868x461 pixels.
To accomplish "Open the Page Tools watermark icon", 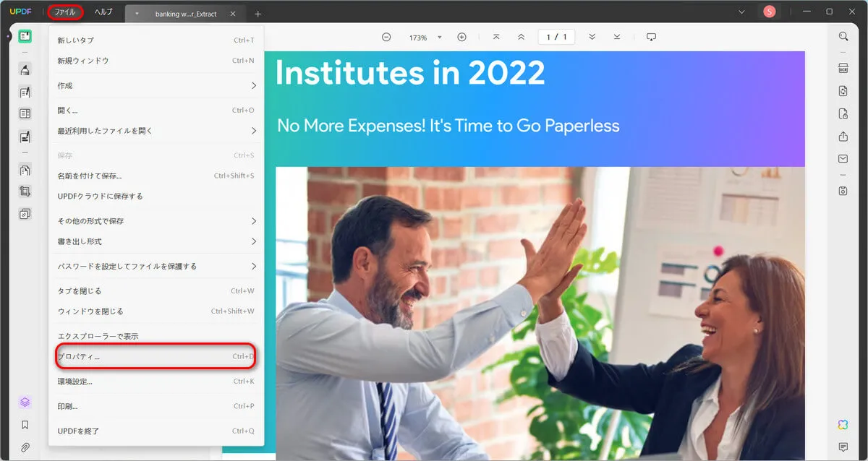I will [25, 214].
